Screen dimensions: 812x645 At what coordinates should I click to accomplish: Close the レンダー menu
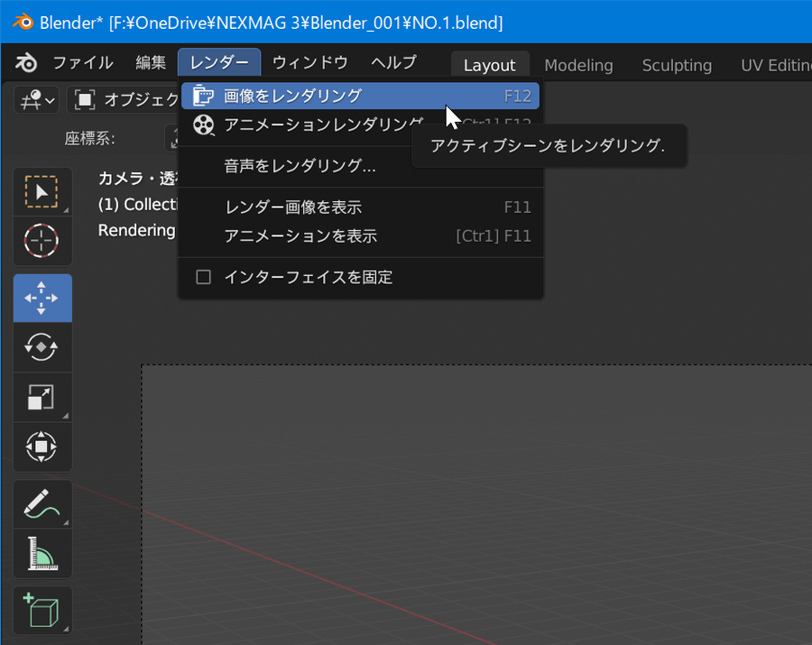click(219, 62)
